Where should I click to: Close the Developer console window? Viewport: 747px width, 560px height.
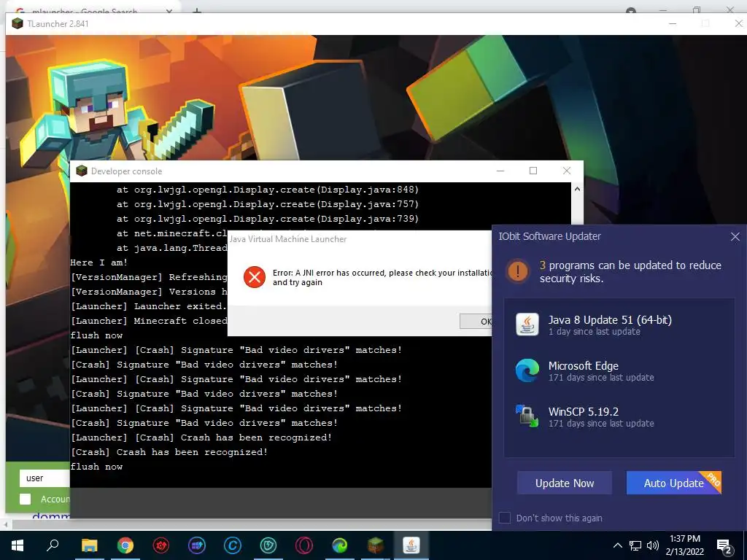click(566, 171)
